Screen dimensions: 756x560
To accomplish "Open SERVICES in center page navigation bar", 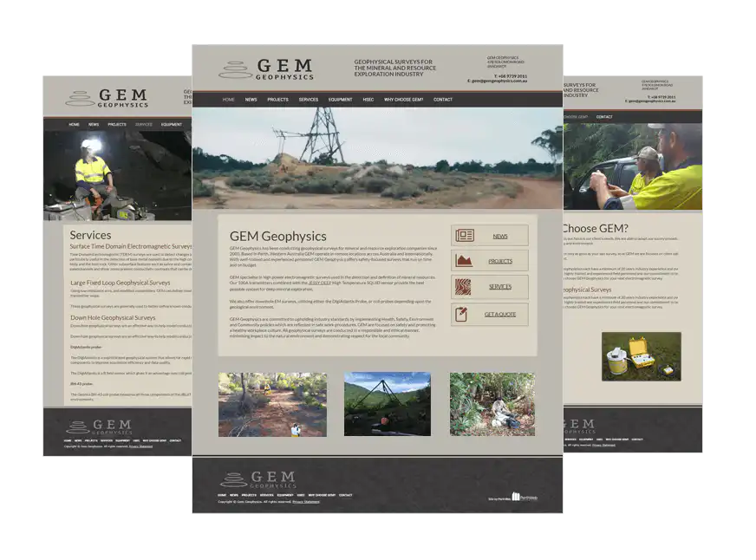I will click(x=308, y=100).
